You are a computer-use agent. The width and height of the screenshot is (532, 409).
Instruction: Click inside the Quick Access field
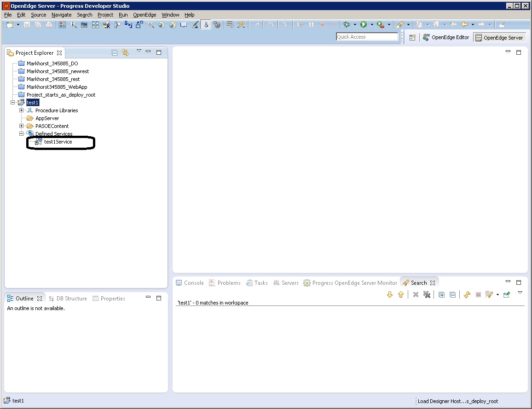[x=367, y=36]
